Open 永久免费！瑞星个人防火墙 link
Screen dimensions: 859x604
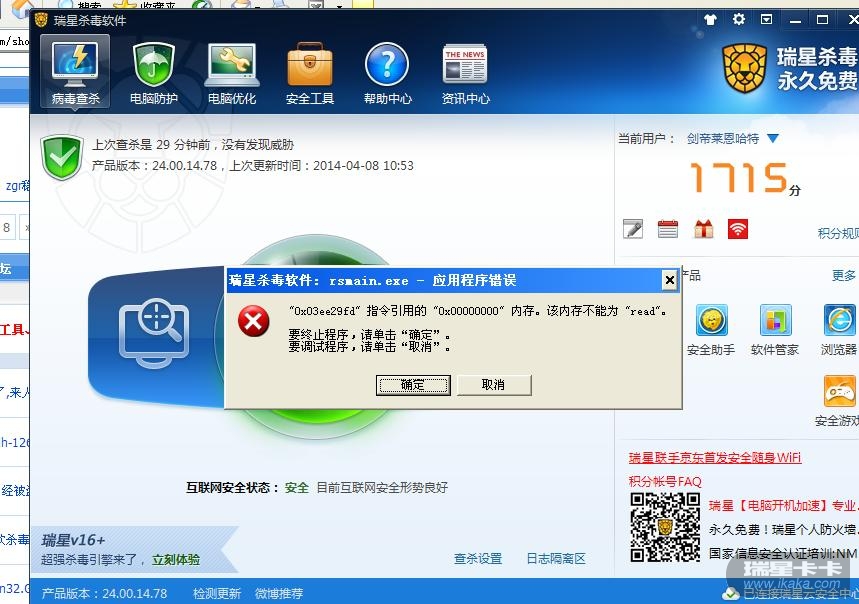[x=783, y=529]
